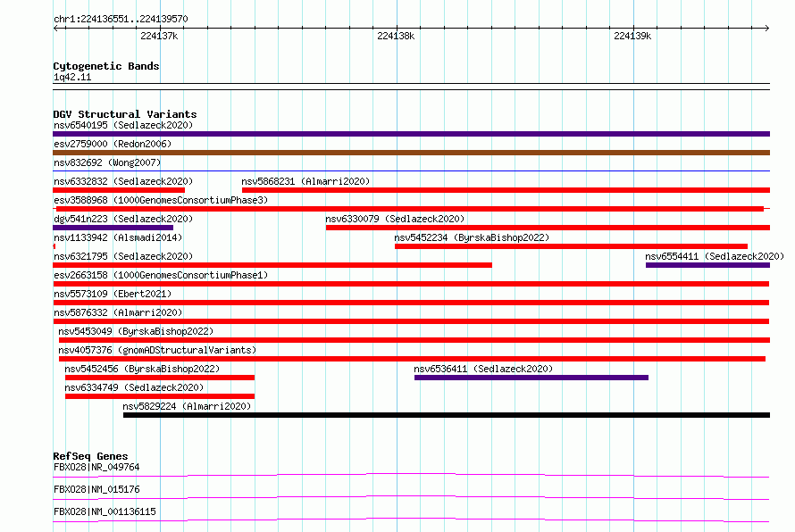Click the red nsv6330079 variant bar
795x532 pixels.
pos(548,228)
